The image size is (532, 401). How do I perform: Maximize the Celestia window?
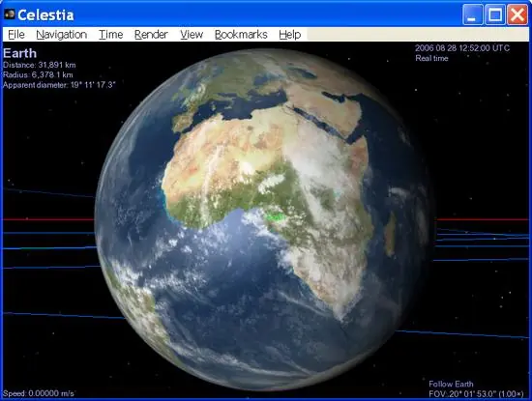pyautogui.click(x=494, y=14)
